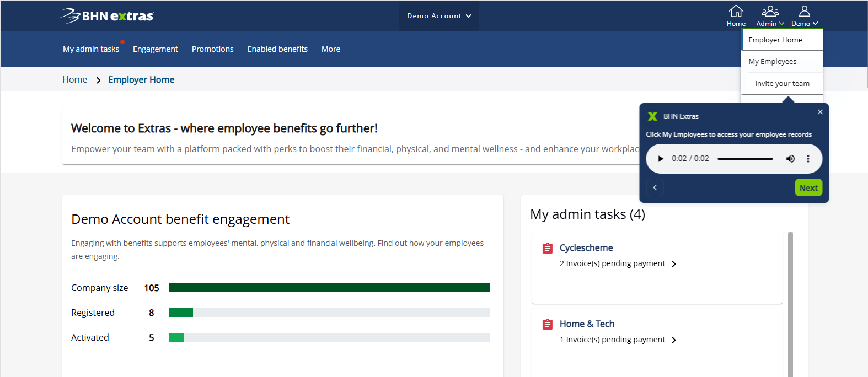
Task: Click Employer Home breadcrumb link
Action: pos(141,79)
